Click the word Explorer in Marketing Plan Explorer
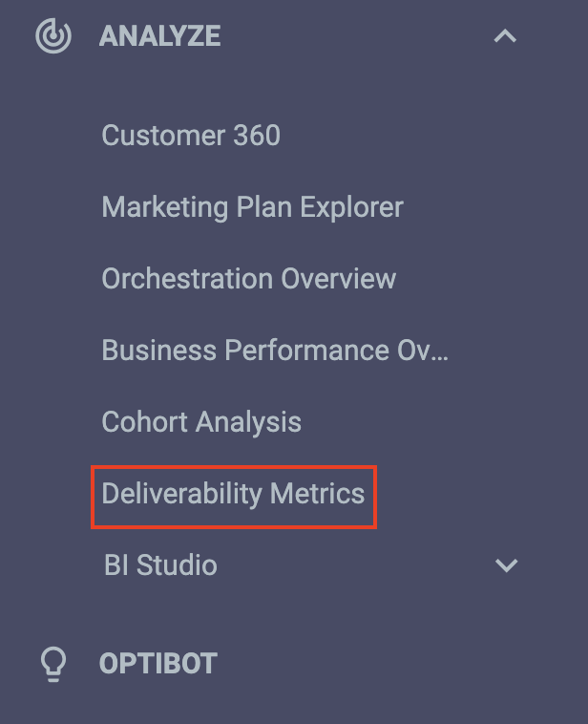The width and height of the screenshot is (588, 724). coord(352,207)
